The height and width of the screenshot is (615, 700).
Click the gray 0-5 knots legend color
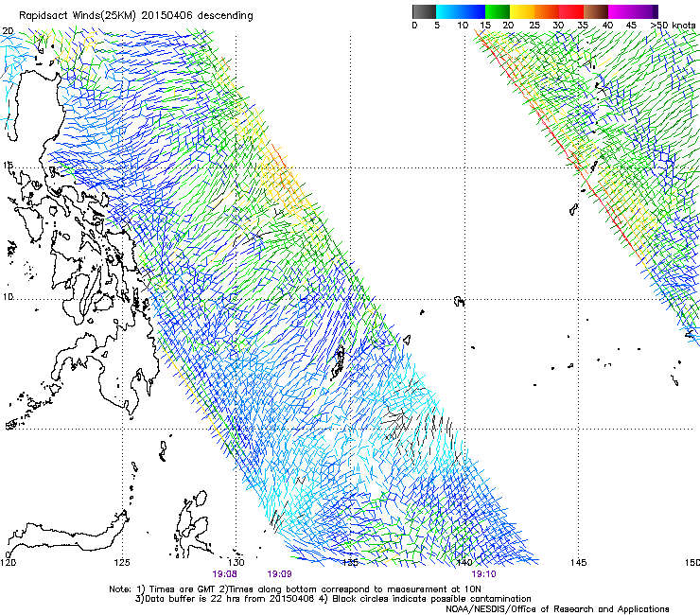424,11
